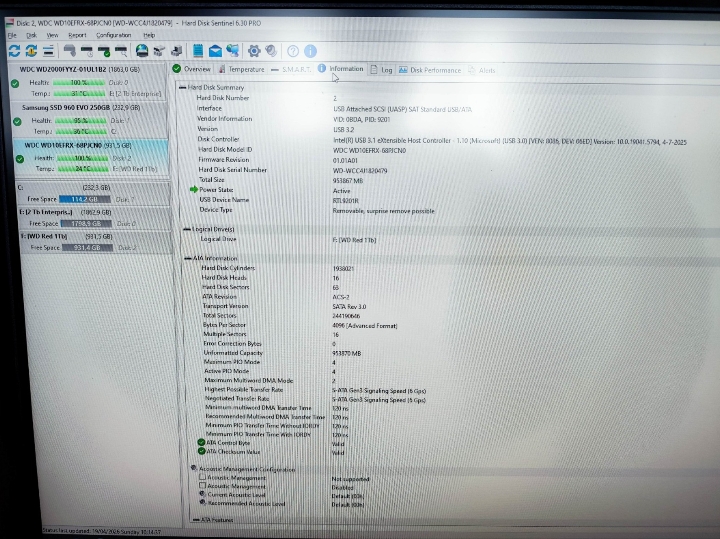720x539 pixels.
Task: Click green check beside ATA Checksum Value
Action: click(x=201, y=451)
